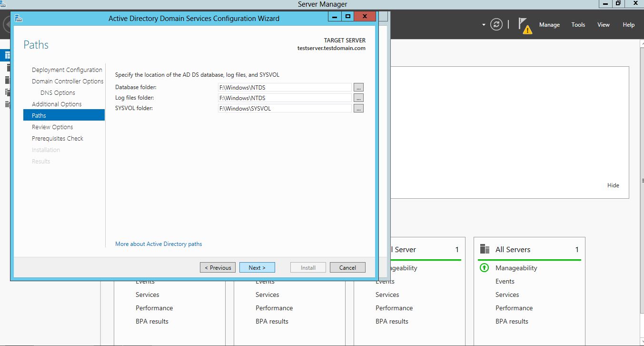The image size is (644, 346).
Task: Open the notifications flag with warning
Action: click(x=525, y=26)
